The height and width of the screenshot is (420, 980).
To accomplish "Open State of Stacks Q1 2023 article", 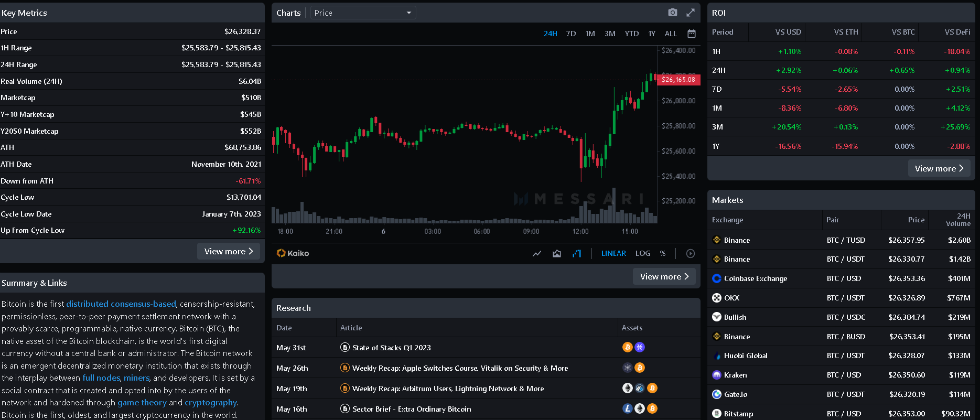I will click(392, 348).
